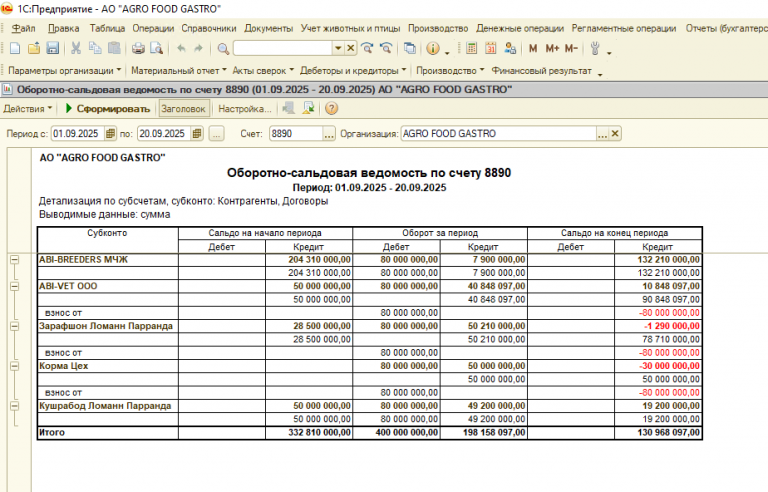The height and width of the screenshot is (492, 768).
Task: Open the Help info icon
Action: [x=432, y=48]
